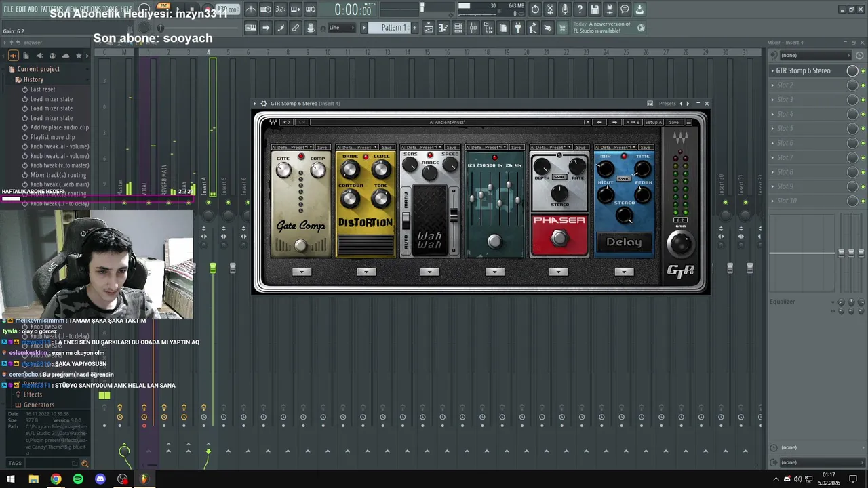The height and width of the screenshot is (488, 868).
Task: Load previous Waves preset arrow
Action: pos(599,122)
